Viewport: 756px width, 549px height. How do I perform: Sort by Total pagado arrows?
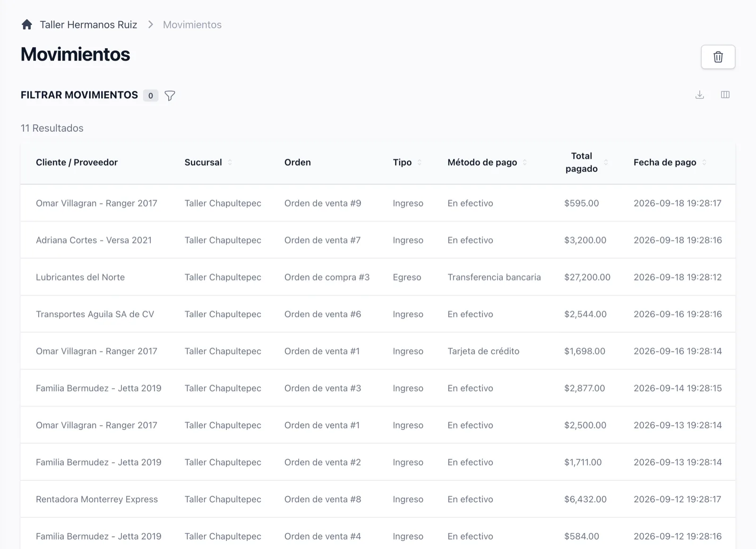[606, 162]
